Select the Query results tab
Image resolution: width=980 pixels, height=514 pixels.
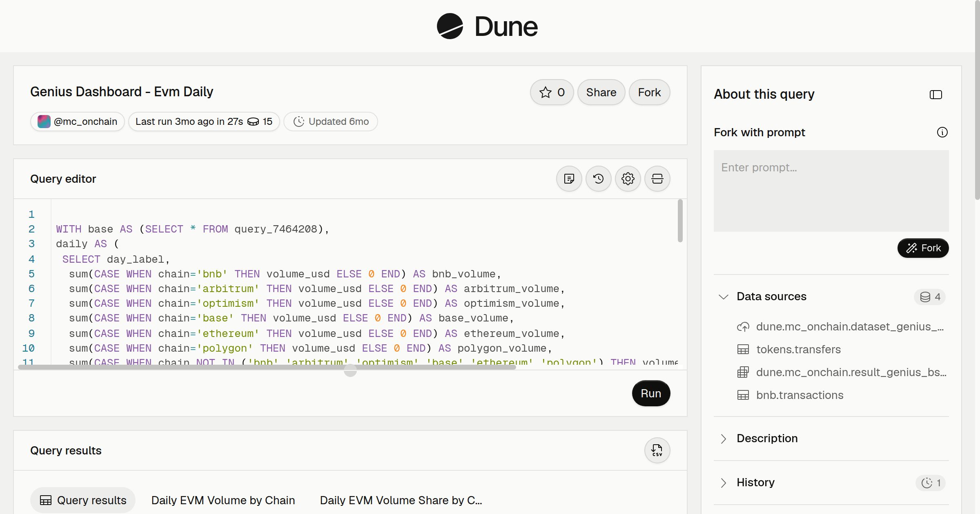pyautogui.click(x=83, y=500)
